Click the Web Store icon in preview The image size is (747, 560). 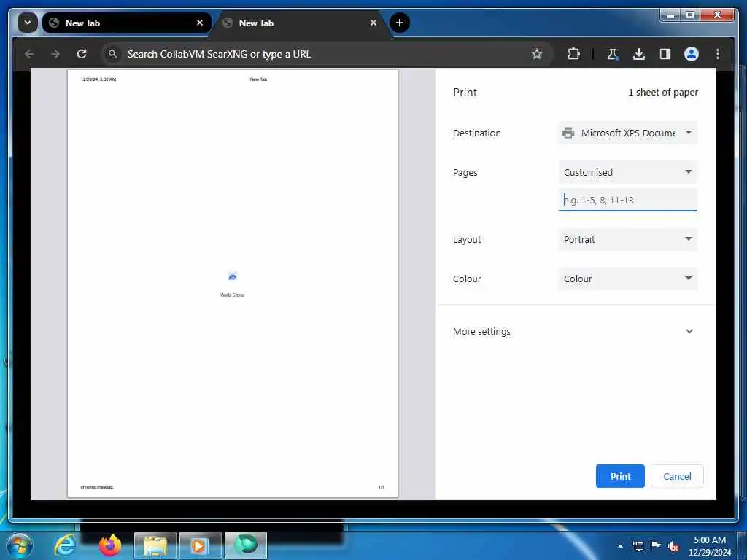pyautogui.click(x=233, y=276)
